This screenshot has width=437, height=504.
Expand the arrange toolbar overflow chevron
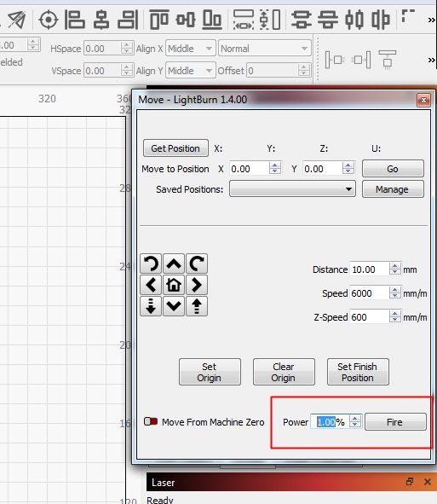432,20
